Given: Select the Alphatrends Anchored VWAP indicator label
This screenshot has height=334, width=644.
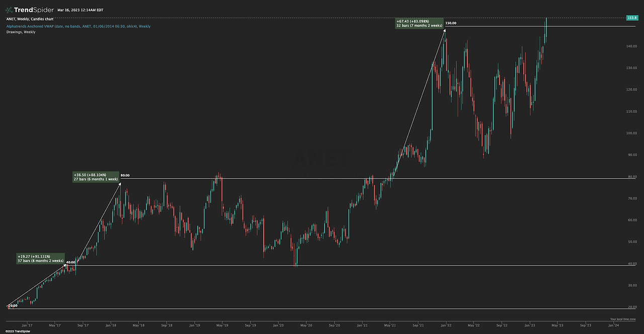Looking at the screenshot, I should point(78,26).
